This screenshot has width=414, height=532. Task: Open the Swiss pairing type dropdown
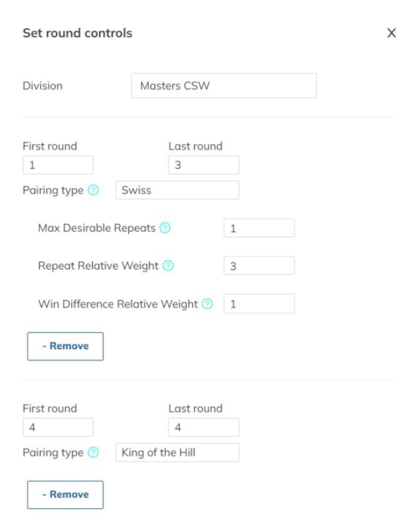click(177, 190)
